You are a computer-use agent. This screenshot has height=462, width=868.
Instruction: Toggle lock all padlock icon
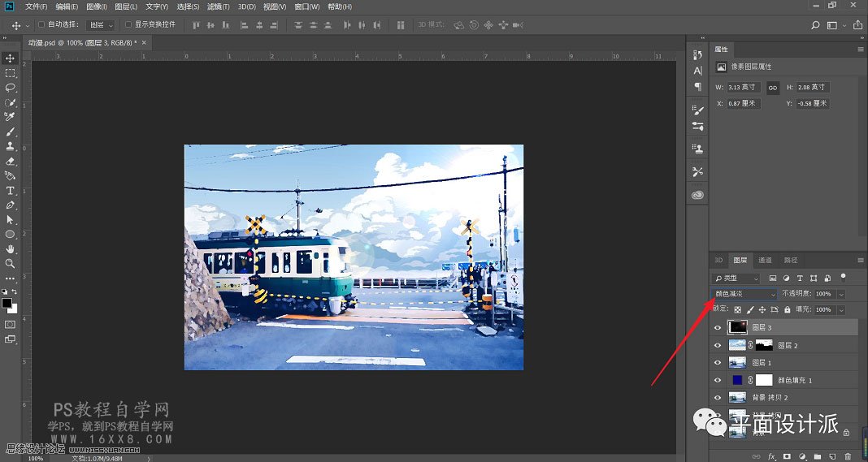tap(788, 310)
